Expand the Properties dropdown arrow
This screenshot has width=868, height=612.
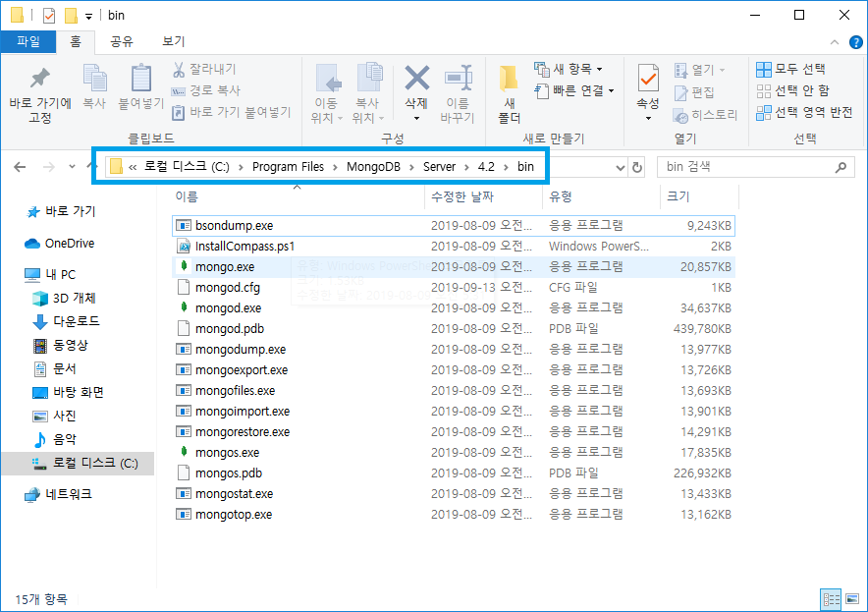pos(648,119)
